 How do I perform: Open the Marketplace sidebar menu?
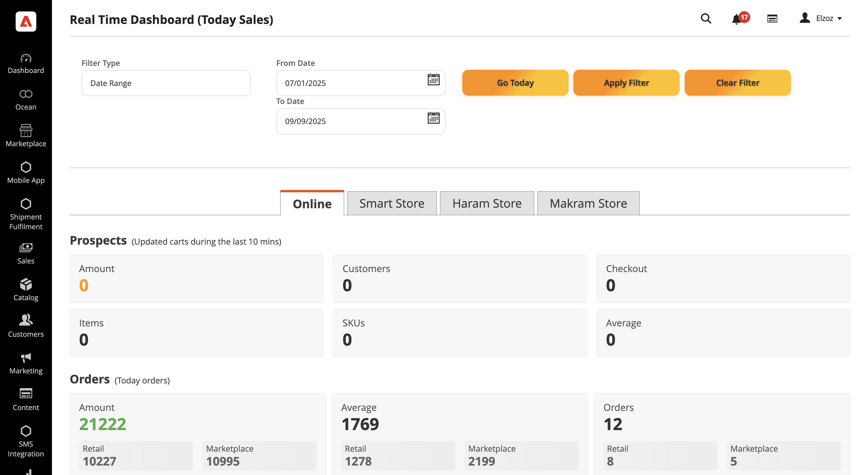tap(26, 136)
